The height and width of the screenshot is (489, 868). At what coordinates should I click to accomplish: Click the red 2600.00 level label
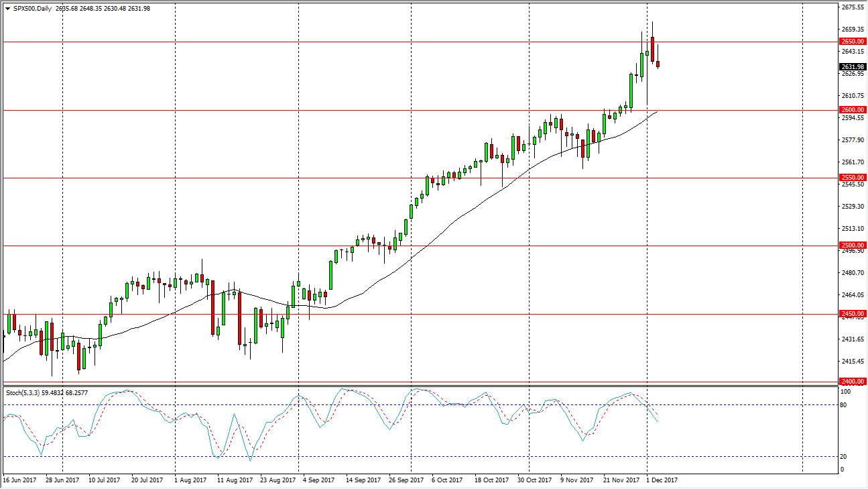pyautogui.click(x=853, y=110)
